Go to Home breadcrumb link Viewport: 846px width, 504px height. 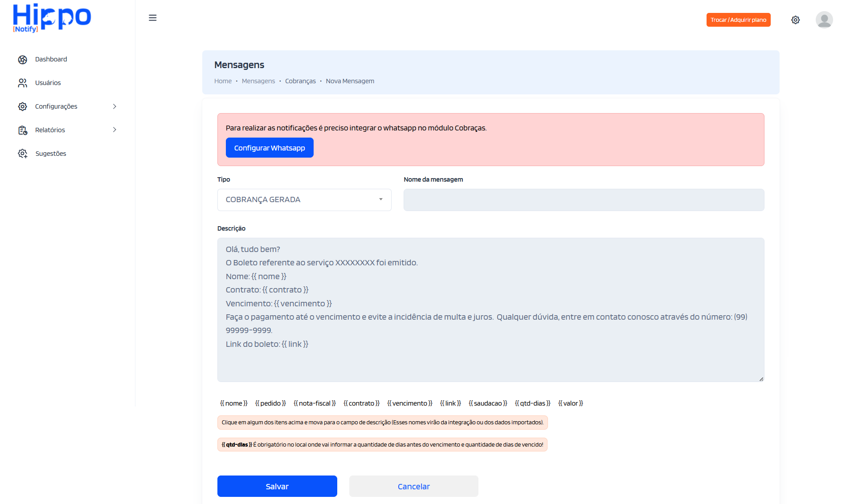(223, 81)
